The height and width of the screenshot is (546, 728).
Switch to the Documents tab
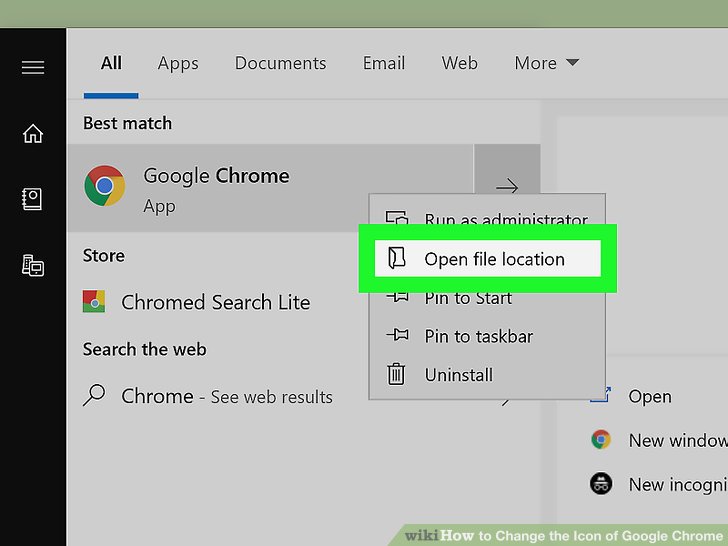(280, 63)
